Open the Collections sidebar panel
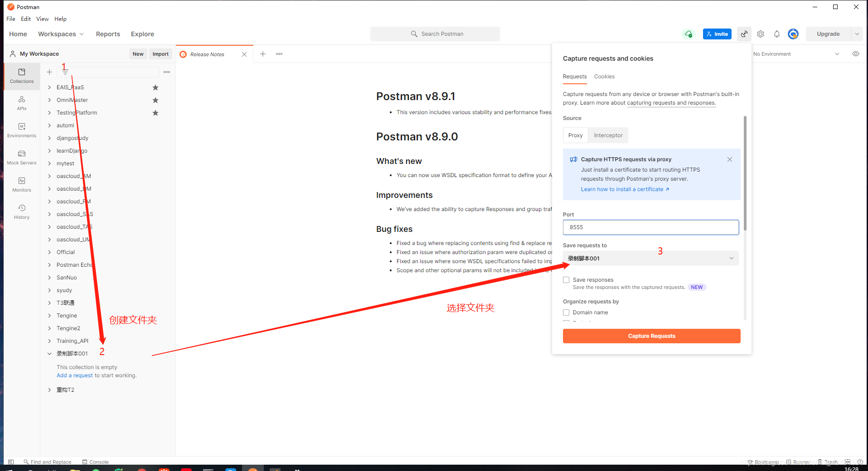The width and height of the screenshot is (868, 471). (x=22, y=76)
